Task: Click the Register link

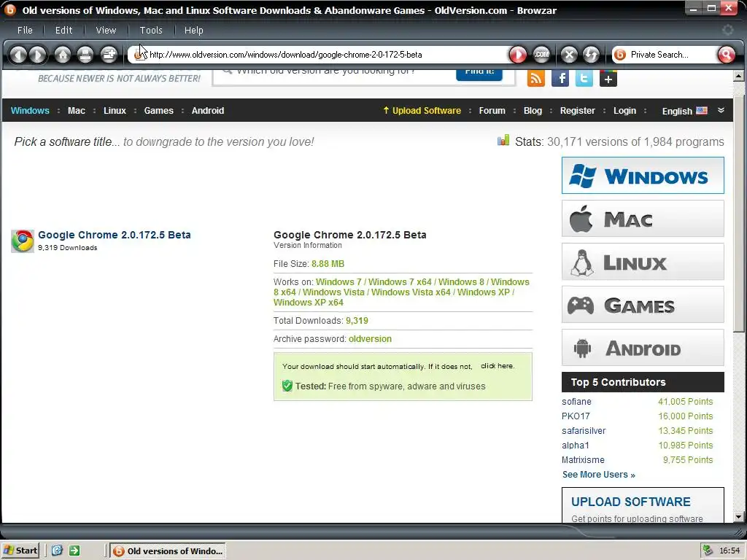Action: pyautogui.click(x=578, y=111)
